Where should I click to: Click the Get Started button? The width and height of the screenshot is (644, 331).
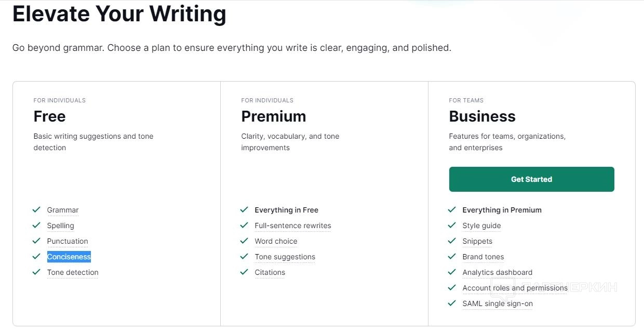[531, 179]
